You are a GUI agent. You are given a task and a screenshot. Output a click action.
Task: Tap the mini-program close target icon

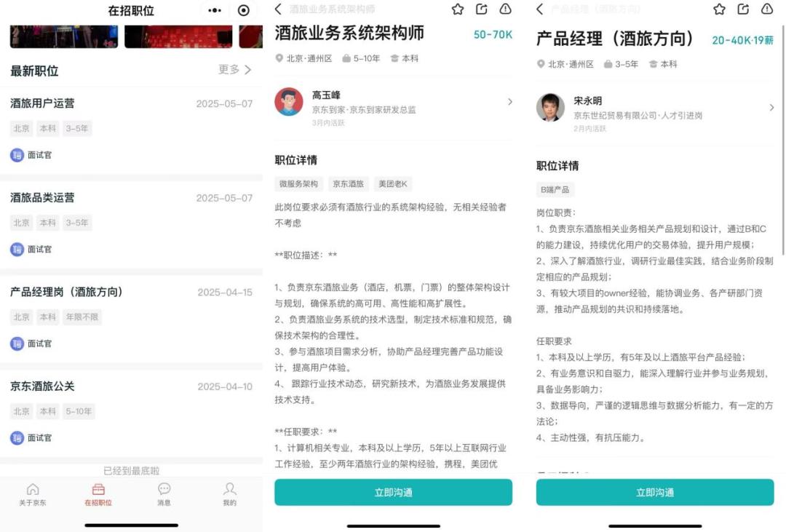[244, 10]
